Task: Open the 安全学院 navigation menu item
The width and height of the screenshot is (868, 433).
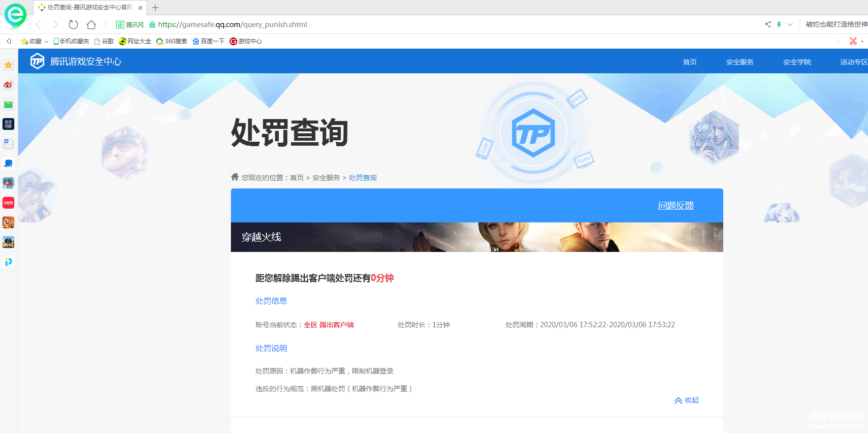Action: tap(797, 62)
